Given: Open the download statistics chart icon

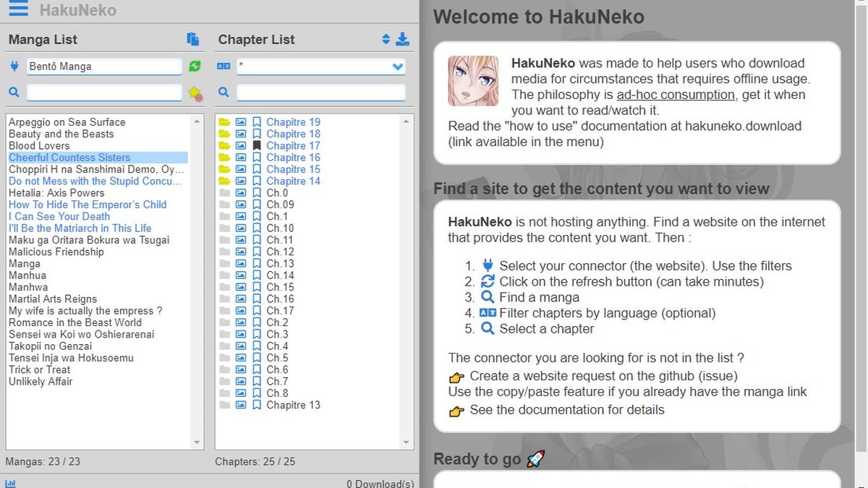Looking at the screenshot, I should 10,483.
